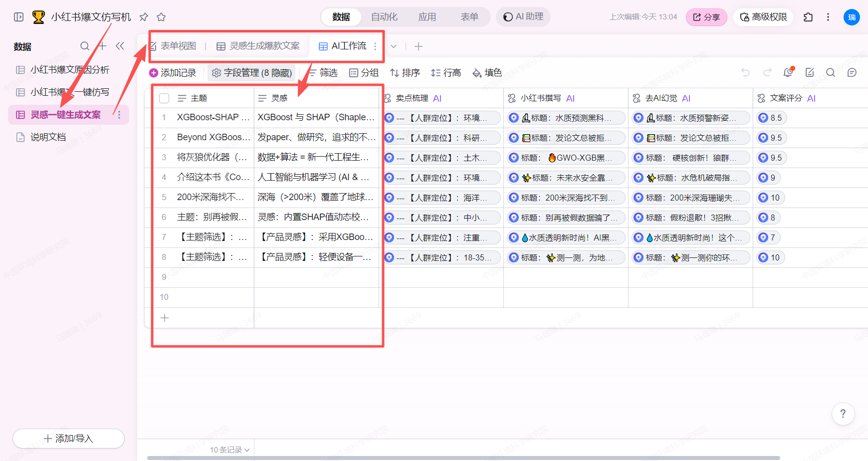This screenshot has width=868, height=461.
Task: Click add new view plus icon
Action: pos(419,46)
